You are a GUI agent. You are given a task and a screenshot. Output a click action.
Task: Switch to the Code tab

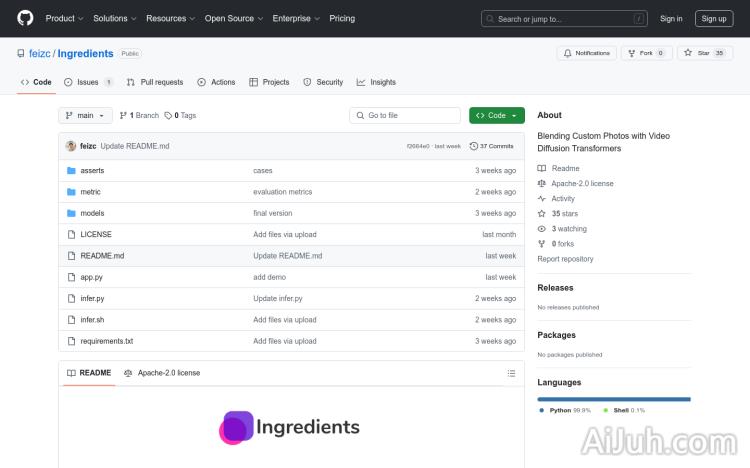(x=36, y=82)
